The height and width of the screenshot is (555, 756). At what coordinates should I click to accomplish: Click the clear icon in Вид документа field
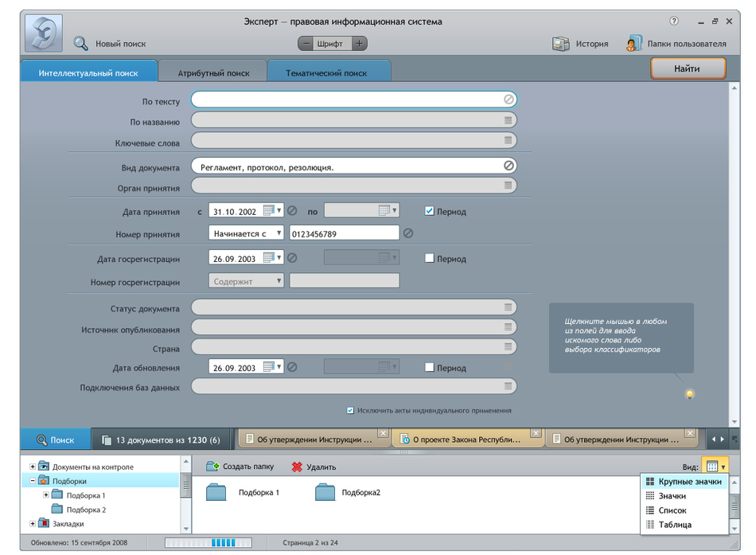[x=509, y=166]
